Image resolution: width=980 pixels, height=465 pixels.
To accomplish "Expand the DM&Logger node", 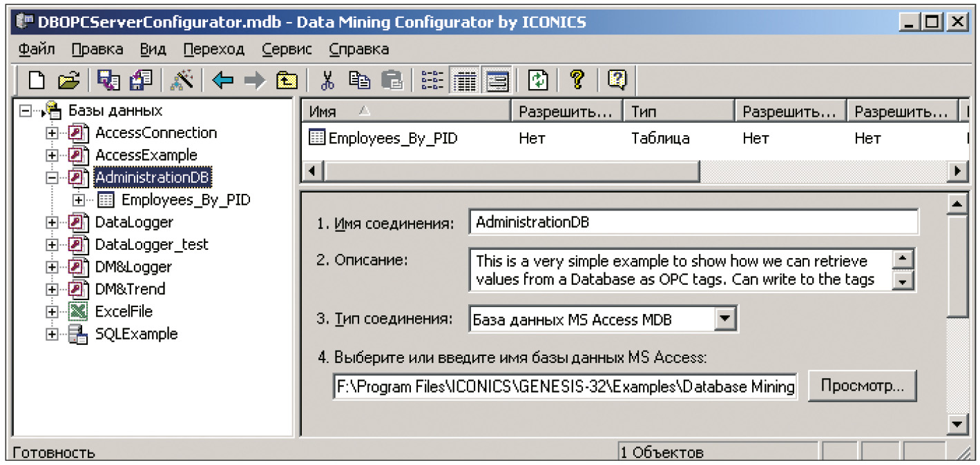I will pos(51,267).
